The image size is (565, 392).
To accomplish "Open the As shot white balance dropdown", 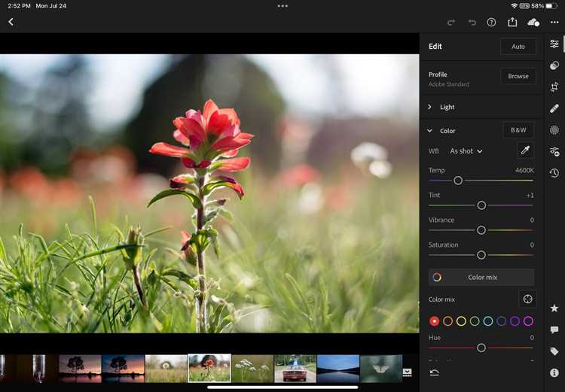I will click(466, 151).
